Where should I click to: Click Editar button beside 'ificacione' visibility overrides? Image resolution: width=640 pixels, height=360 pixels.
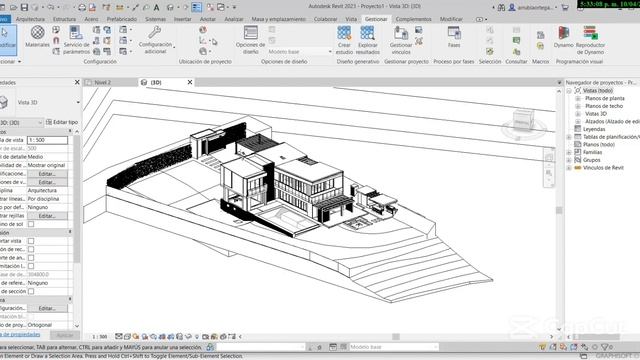[x=47, y=174]
